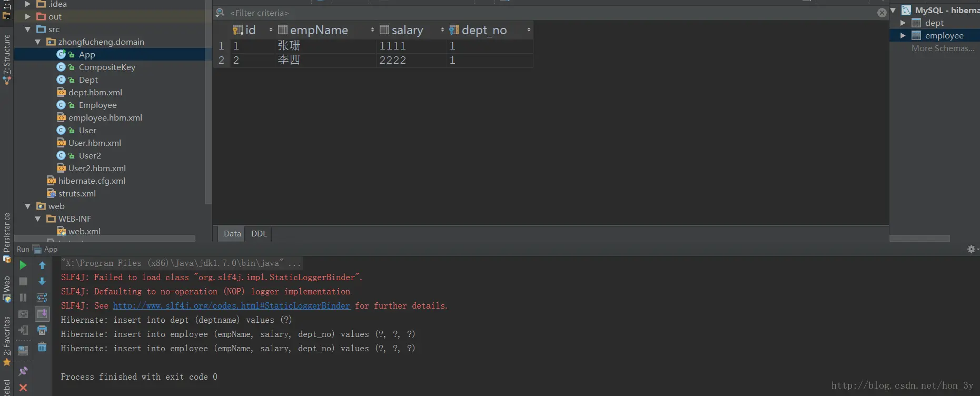
Task: Click the Stop process square icon
Action: pyautogui.click(x=23, y=282)
